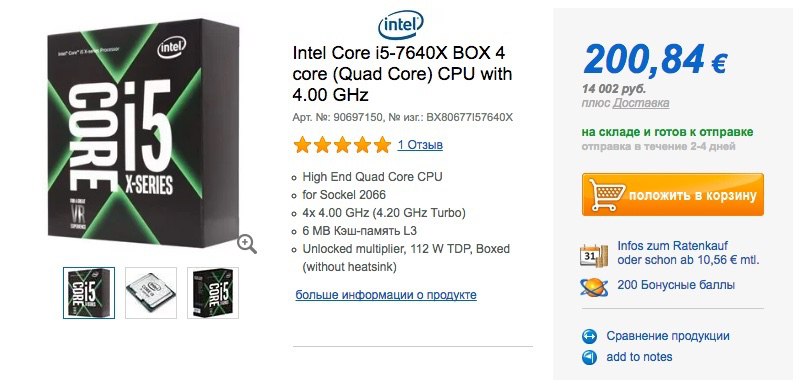Open the 1 Отзыв review link
806x391 pixels.
[x=420, y=145]
